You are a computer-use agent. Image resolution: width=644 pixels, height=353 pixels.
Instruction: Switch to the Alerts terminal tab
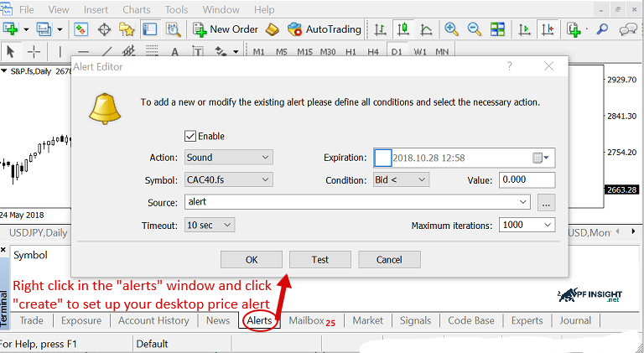tap(259, 320)
